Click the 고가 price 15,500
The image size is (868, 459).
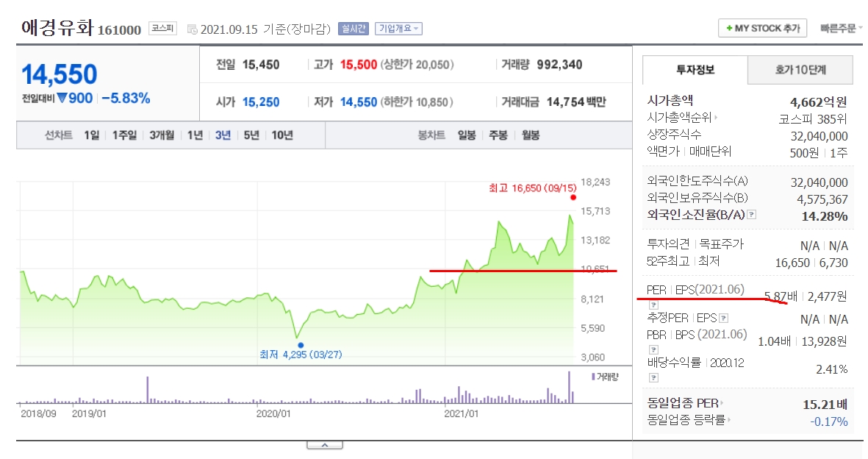tap(358, 65)
